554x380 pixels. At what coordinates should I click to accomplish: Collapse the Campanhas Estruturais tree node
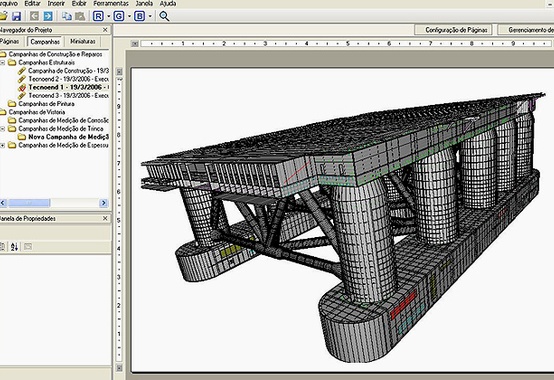tap(2, 63)
